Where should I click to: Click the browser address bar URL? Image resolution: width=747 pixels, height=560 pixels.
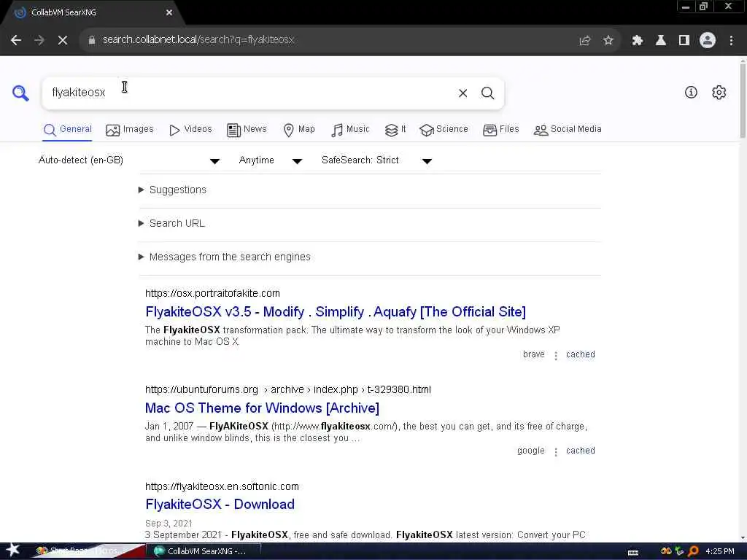tap(198, 40)
